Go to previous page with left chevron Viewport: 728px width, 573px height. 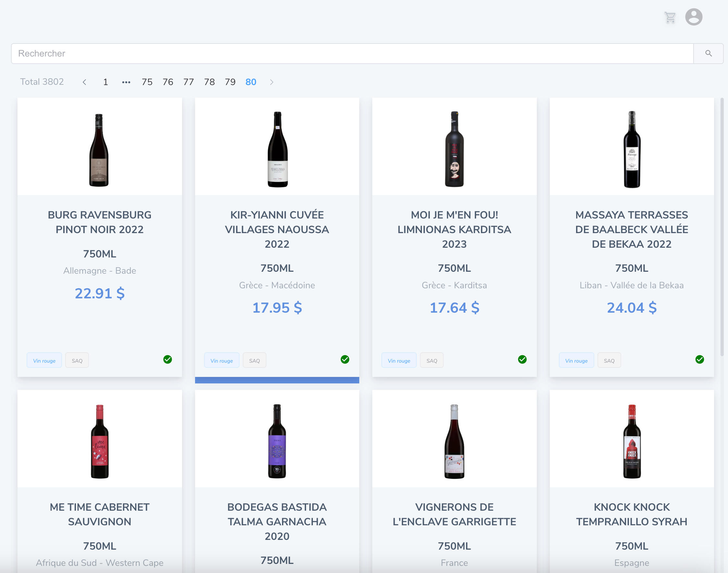[x=84, y=82]
